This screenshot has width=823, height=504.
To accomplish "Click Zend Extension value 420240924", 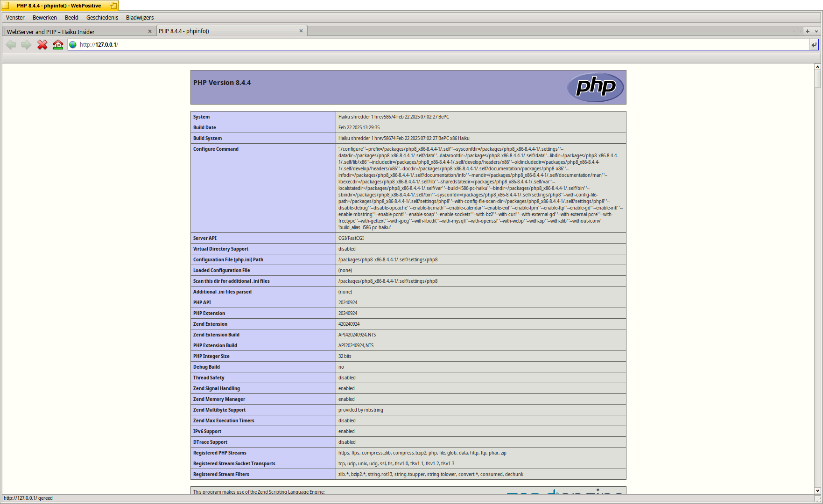I will (x=349, y=324).
